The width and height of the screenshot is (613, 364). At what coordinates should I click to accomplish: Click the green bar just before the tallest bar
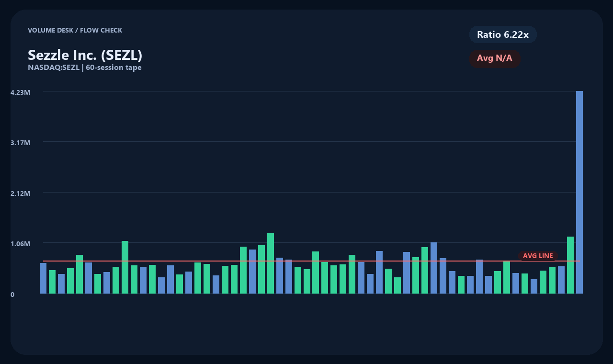[570, 265]
